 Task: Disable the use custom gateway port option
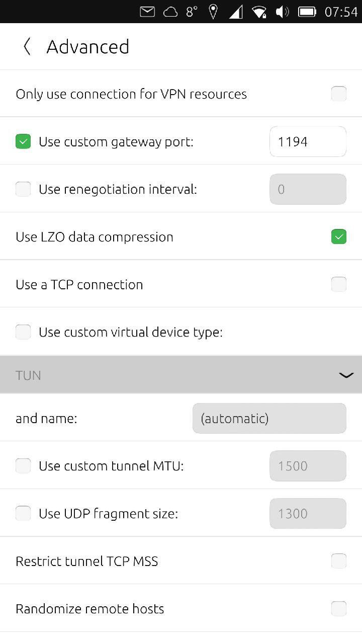click(23, 141)
